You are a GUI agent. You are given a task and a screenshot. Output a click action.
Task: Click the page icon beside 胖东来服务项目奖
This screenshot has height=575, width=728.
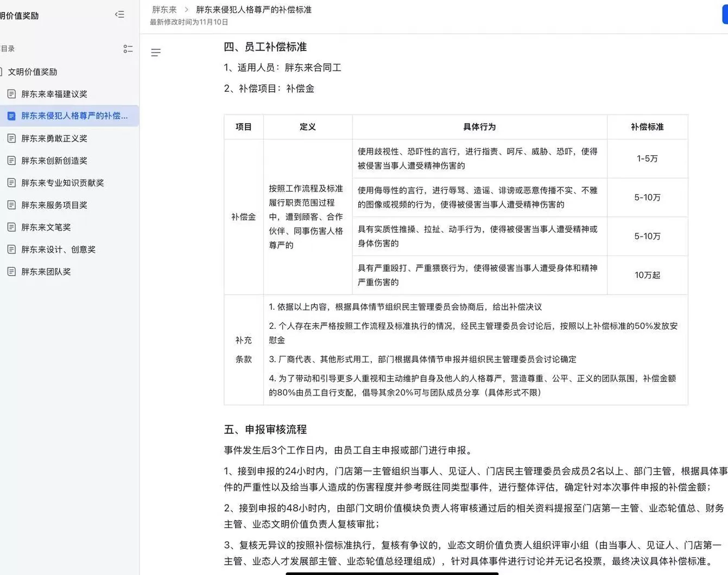(11, 205)
